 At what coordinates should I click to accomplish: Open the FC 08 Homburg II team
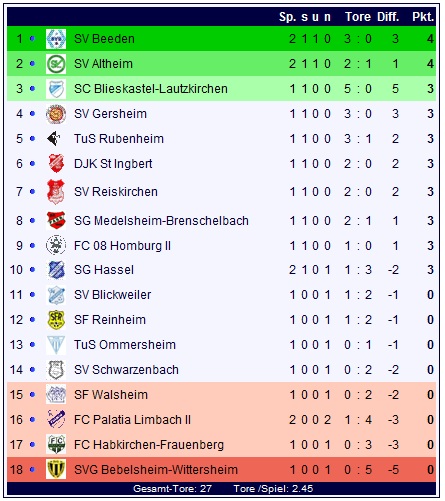(x=122, y=246)
